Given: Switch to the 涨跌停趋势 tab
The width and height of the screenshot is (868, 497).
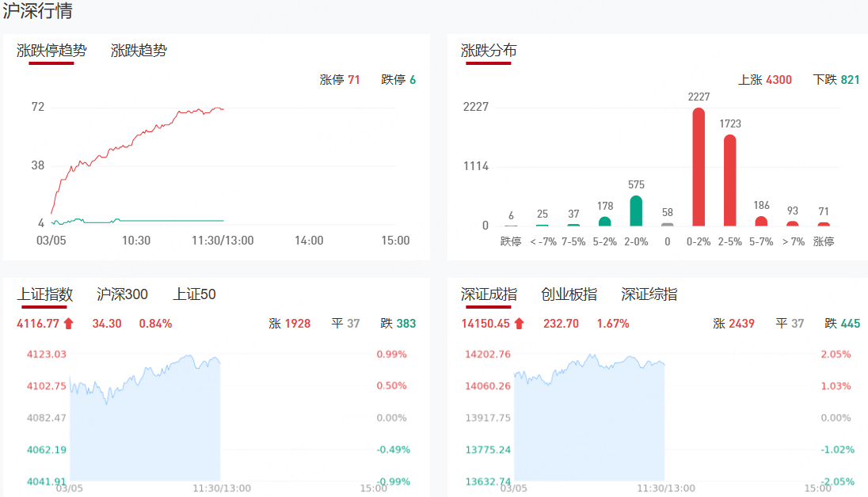Looking at the screenshot, I should 51,51.
